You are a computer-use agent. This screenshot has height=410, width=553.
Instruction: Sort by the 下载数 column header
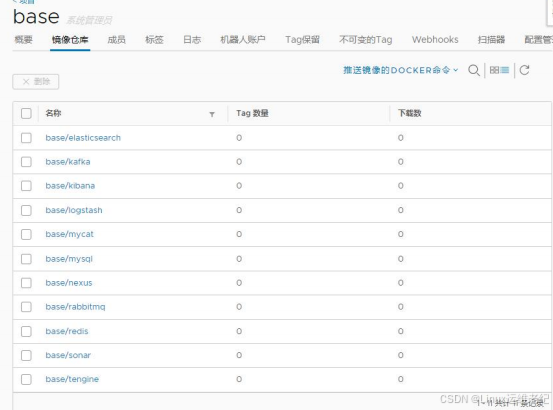pyautogui.click(x=410, y=113)
